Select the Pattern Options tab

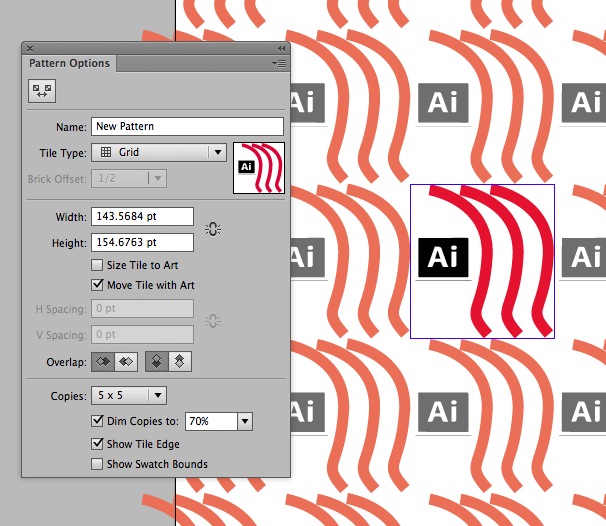(70, 63)
